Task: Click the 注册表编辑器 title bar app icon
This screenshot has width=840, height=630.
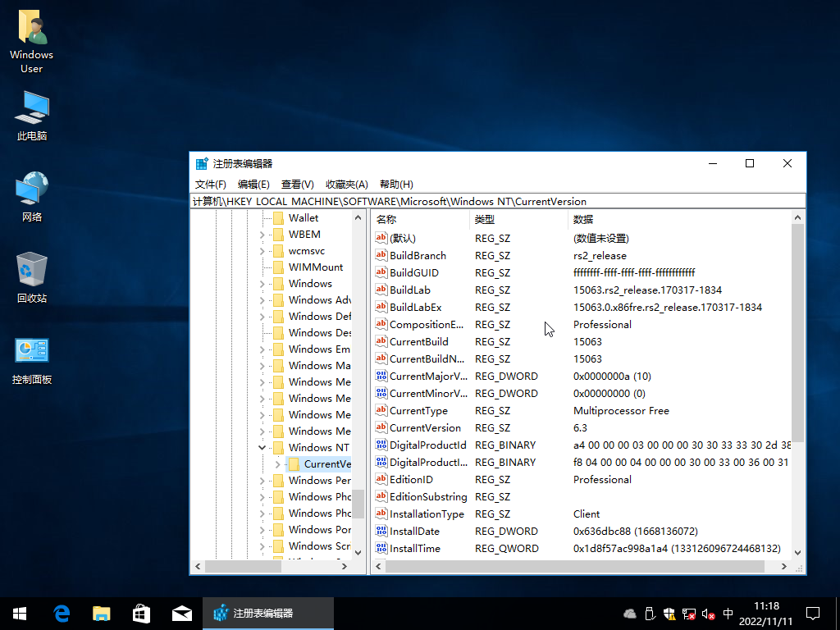Action: [202, 164]
